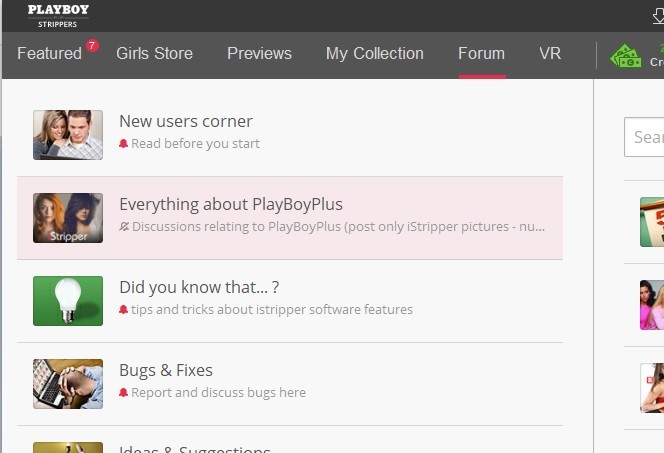The height and width of the screenshot is (453, 664).
Task: Switch to the Girls Store tab
Action: pos(154,54)
